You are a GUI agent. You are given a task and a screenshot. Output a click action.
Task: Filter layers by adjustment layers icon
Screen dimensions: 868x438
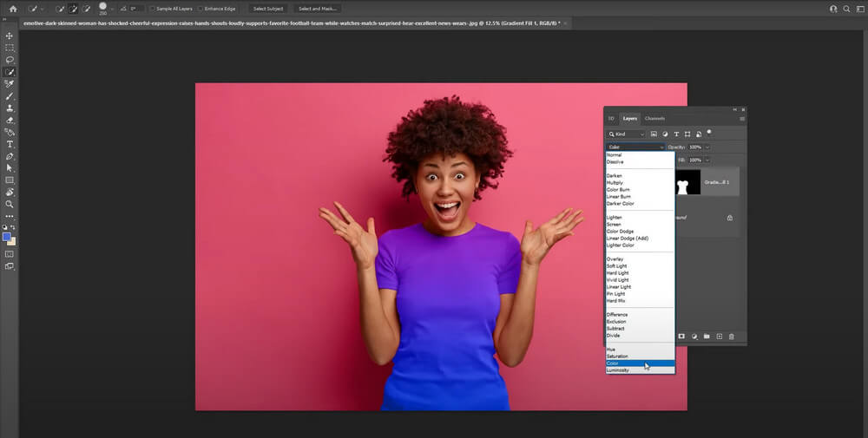coord(665,134)
